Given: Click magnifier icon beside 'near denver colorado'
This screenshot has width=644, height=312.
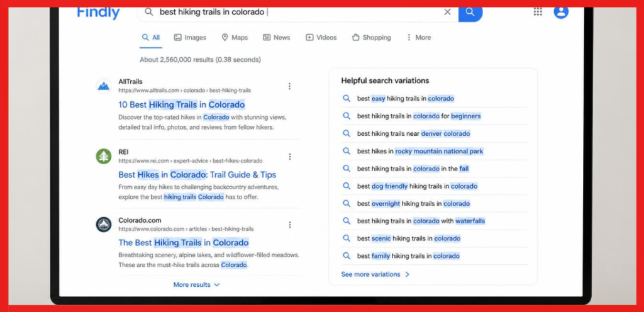Looking at the screenshot, I should (x=347, y=133).
